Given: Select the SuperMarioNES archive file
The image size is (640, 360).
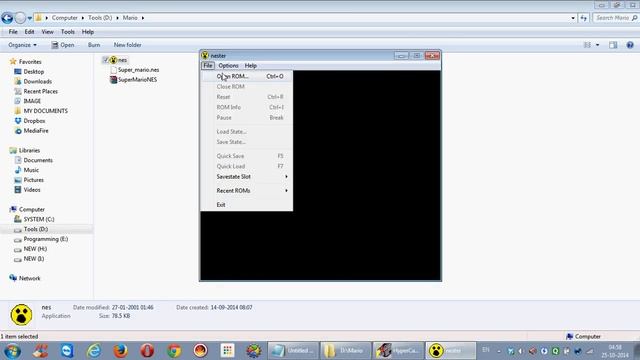Looking at the screenshot, I should click(137, 80).
